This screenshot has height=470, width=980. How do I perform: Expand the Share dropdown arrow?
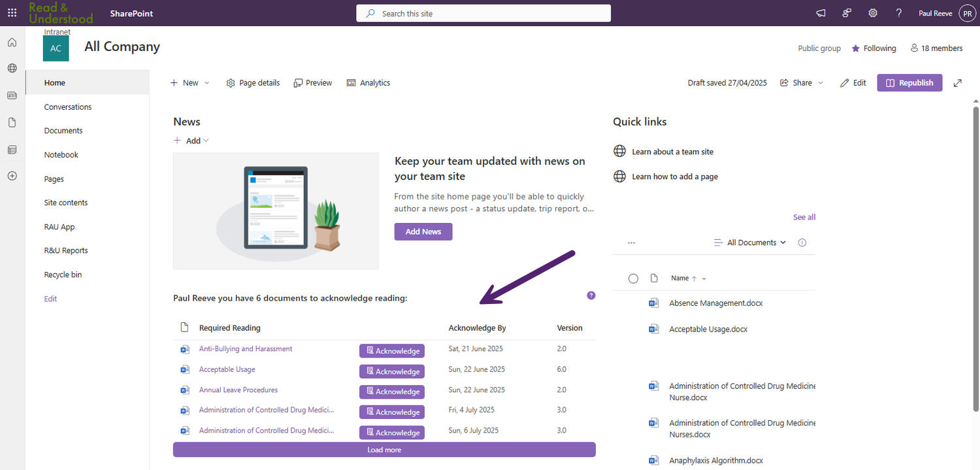pos(821,82)
